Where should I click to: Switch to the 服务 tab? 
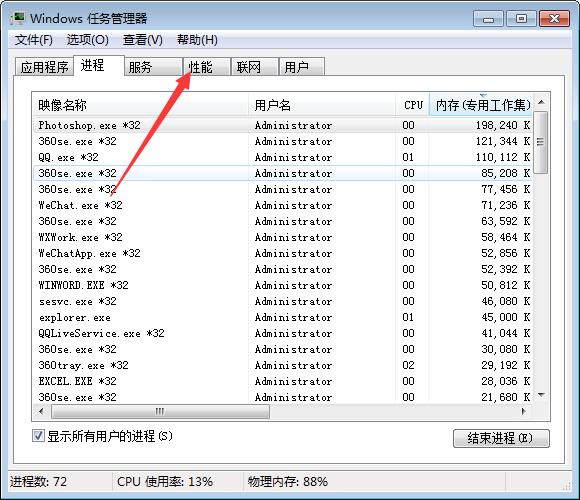[x=153, y=67]
